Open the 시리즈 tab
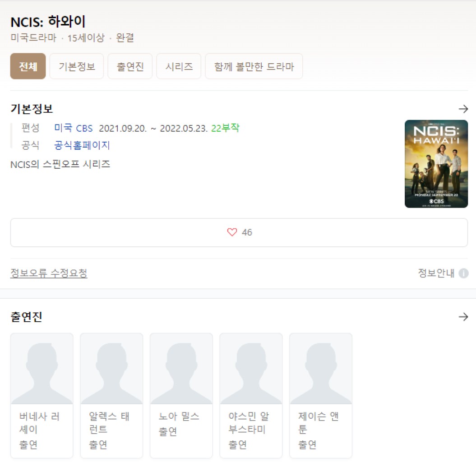Screen dimensions: 476x463 [x=179, y=66]
